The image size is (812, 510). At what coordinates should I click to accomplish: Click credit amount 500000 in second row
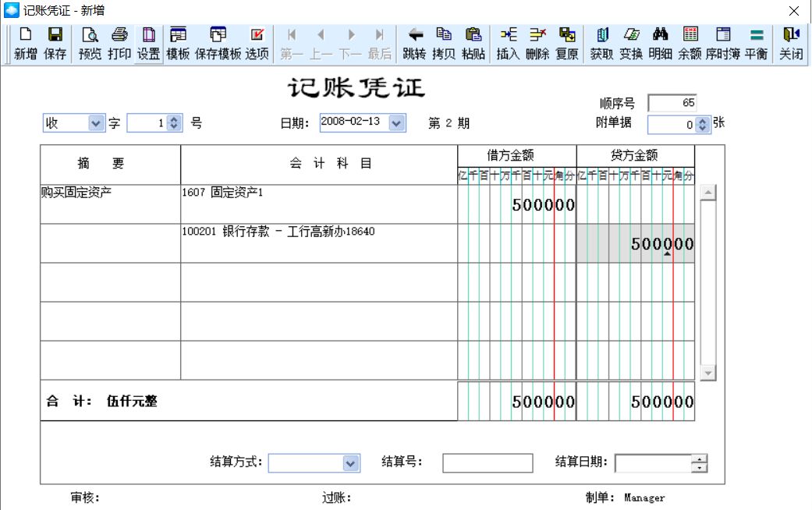[636, 243]
